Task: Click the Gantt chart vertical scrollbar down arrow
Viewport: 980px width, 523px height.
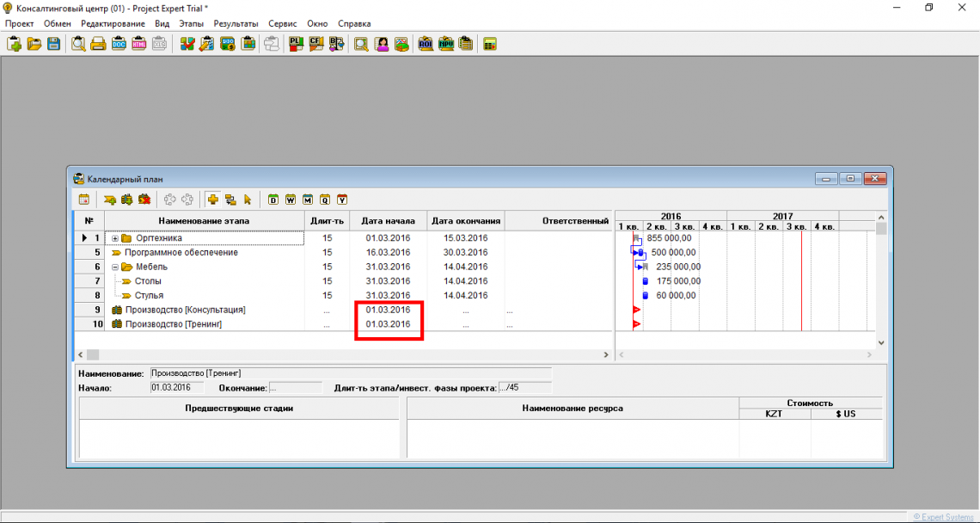Action: pyautogui.click(x=880, y=342)
